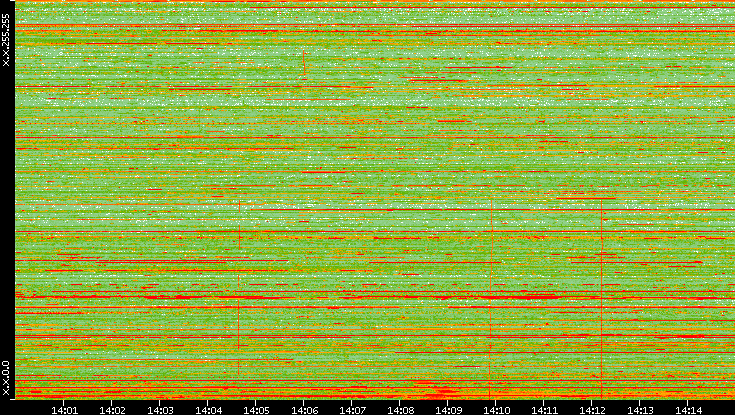Select the 14:14 time axis label
Viewport: 735px width, 415px height.
point(688,410)
